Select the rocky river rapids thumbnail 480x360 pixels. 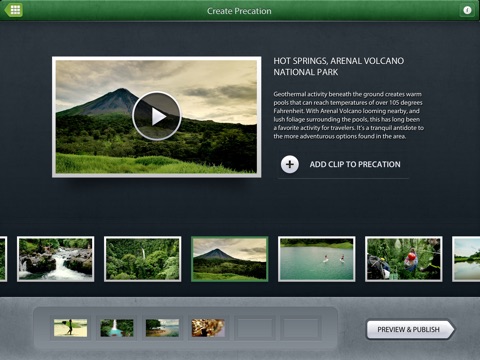click(x=56, y=259)
